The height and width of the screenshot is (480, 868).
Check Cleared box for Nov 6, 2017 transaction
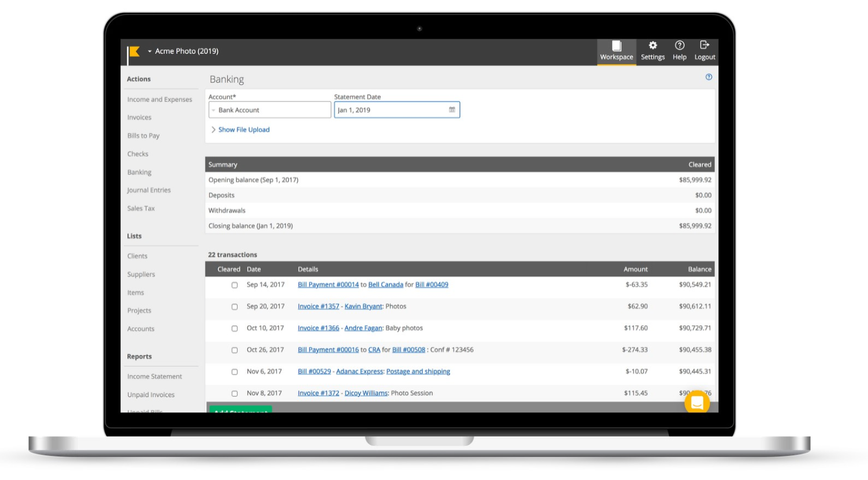pyautogui.click(x=235, y=372)
